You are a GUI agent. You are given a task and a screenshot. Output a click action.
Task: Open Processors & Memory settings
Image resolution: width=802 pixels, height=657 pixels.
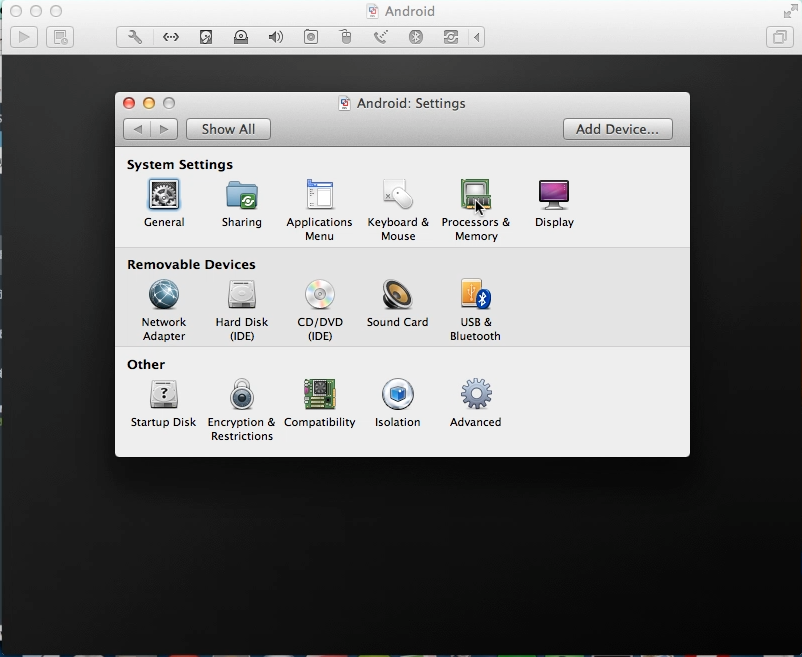coord(476,210)
